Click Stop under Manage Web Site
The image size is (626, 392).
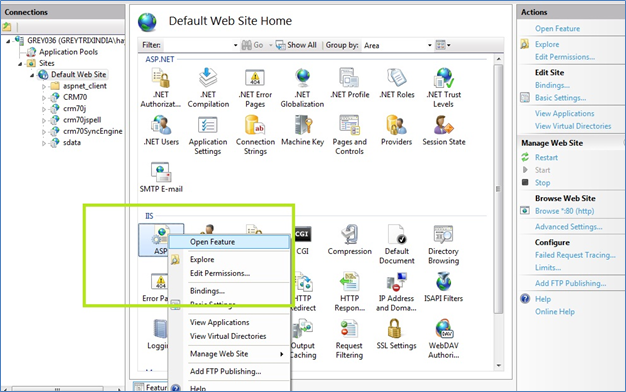click(x=542, y=183)
